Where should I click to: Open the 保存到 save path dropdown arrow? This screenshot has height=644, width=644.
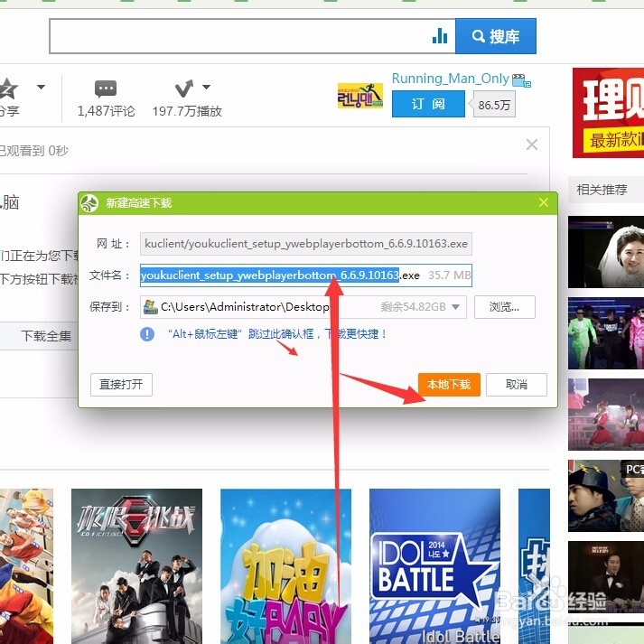pos(455,307)
